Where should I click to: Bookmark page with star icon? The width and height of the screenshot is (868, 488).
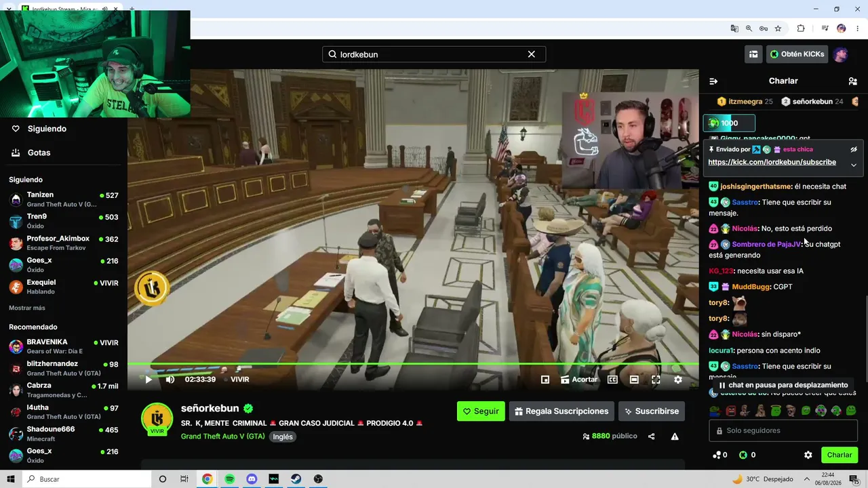click(x=778, y=28)
